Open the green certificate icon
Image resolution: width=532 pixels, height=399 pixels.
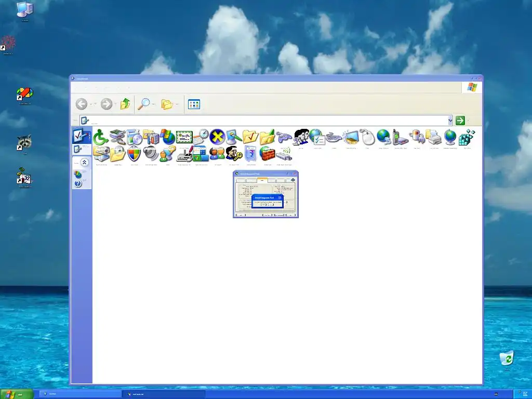point(184,137)
